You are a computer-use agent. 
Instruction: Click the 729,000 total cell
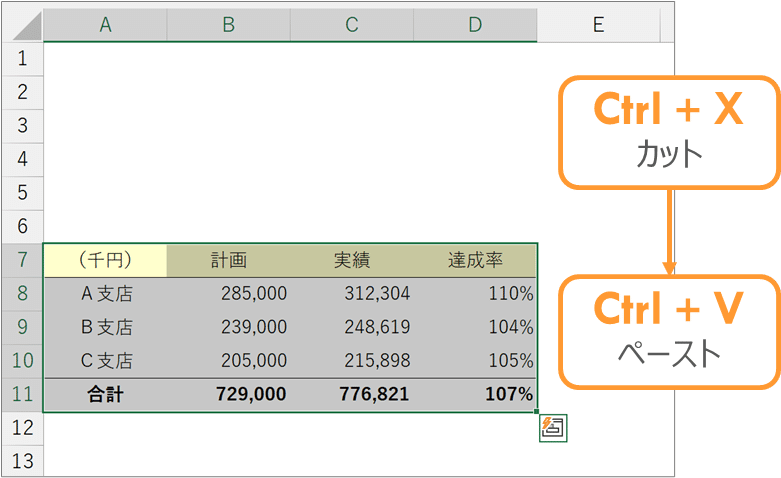click(x=229, y=395)
